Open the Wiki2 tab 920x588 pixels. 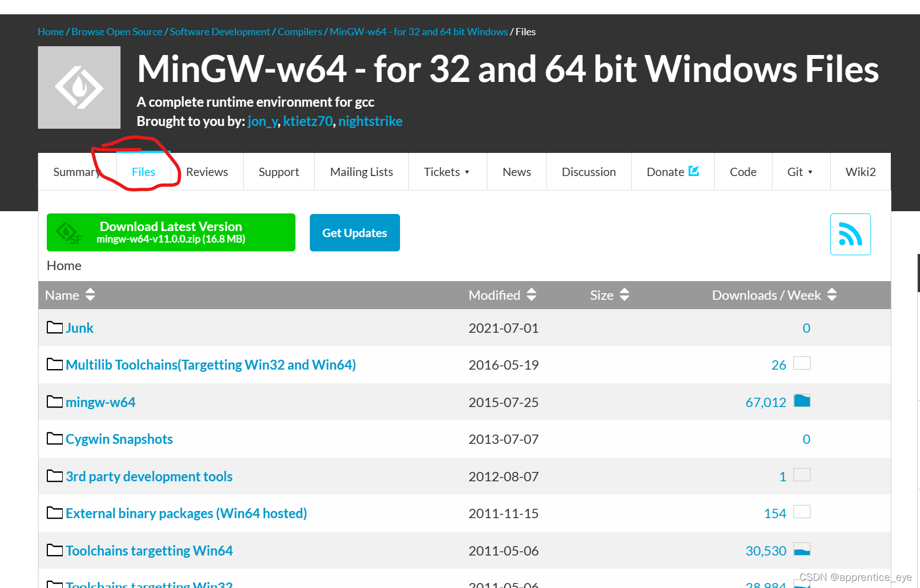coord(861,172)
